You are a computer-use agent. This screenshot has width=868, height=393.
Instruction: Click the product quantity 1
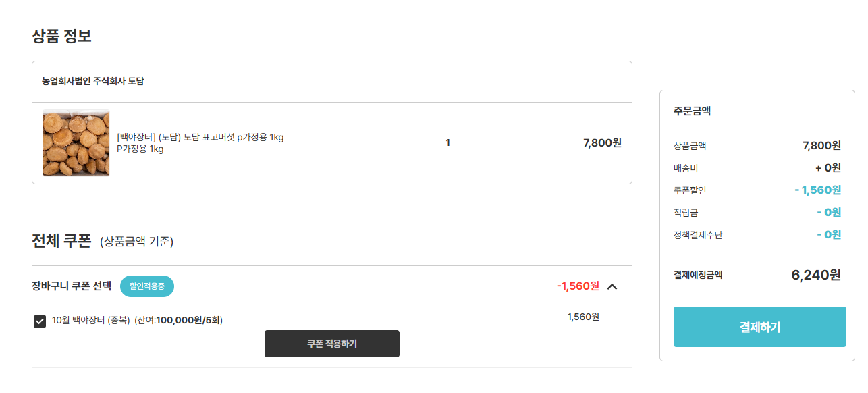(448, 142)
